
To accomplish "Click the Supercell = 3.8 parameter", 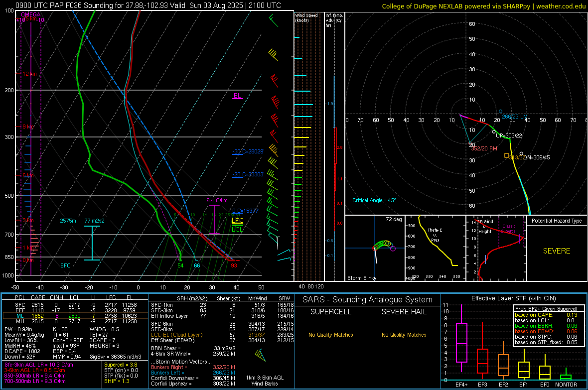I will click(x=121, y=365).
